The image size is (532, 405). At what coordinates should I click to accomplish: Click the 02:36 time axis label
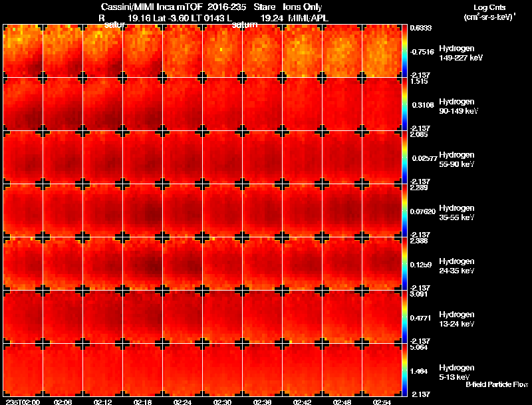tap(262, 402)
